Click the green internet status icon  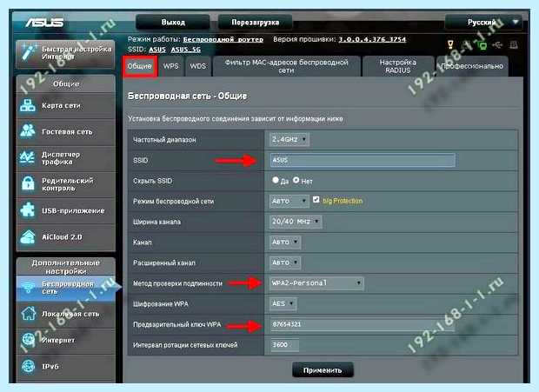pos(482,44)
